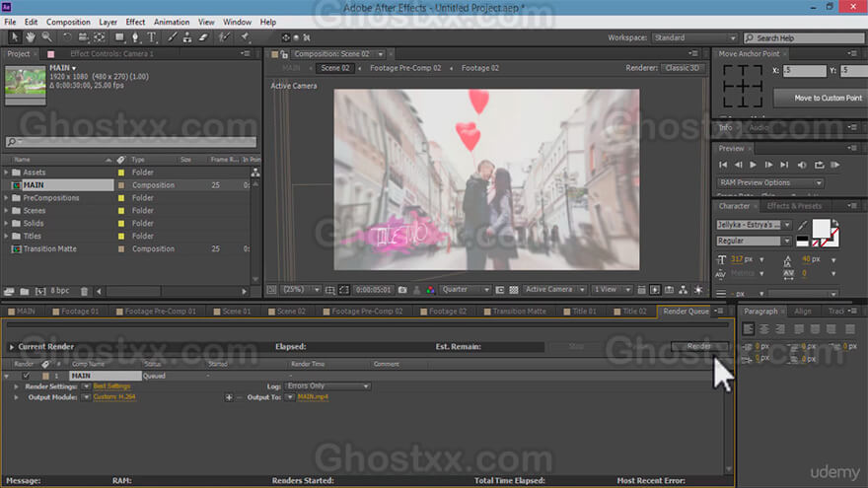Toggle pixel aspect ratio correction in viewer
This screenshot has height=488, width=868.
click(x=641, y=290)
